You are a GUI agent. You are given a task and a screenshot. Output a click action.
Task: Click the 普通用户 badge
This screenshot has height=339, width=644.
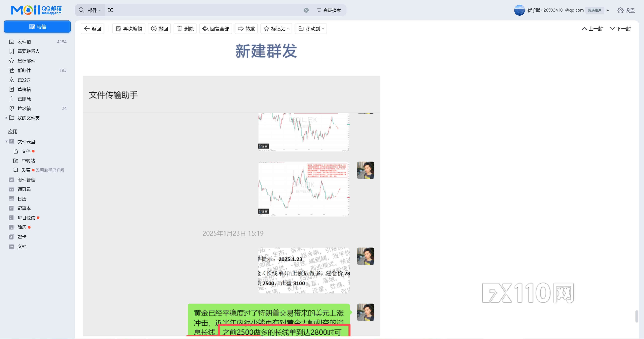pos(595,11)
